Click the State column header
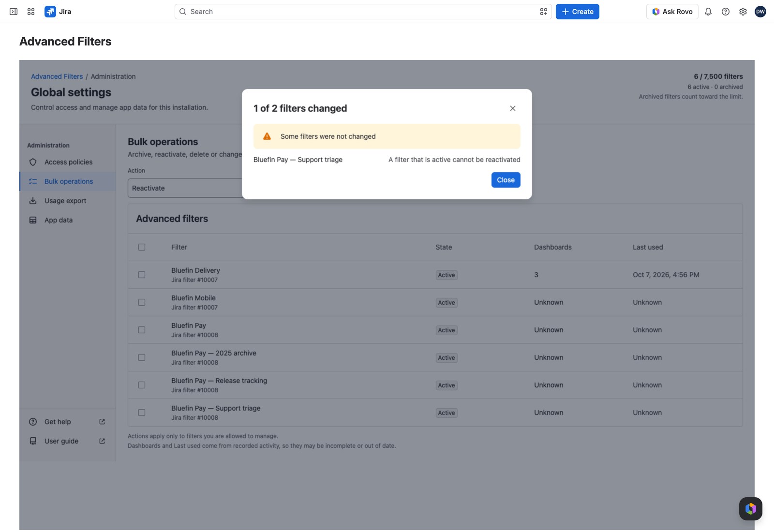The height and width of the screenshot is (532, 774). click(444, 247)
